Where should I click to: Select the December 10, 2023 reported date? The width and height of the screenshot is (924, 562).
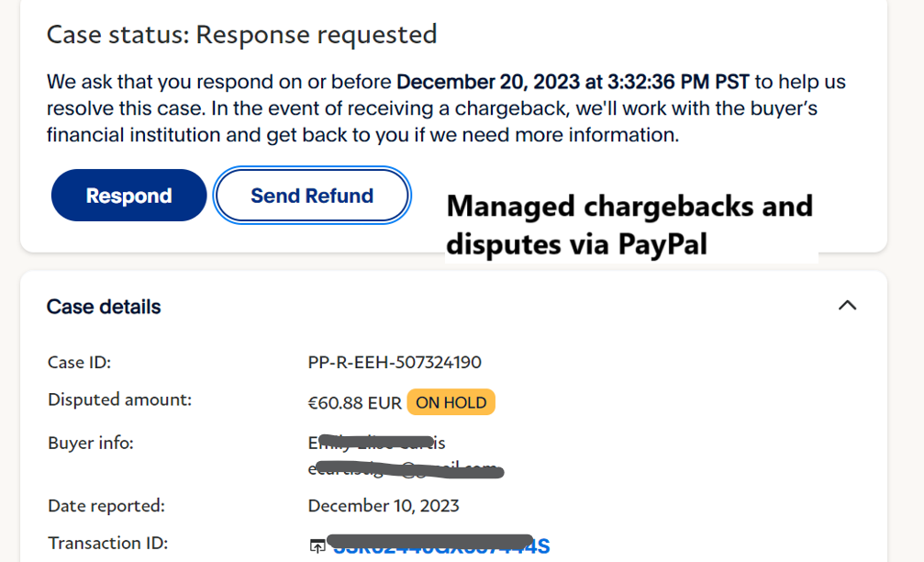point(384,506)
